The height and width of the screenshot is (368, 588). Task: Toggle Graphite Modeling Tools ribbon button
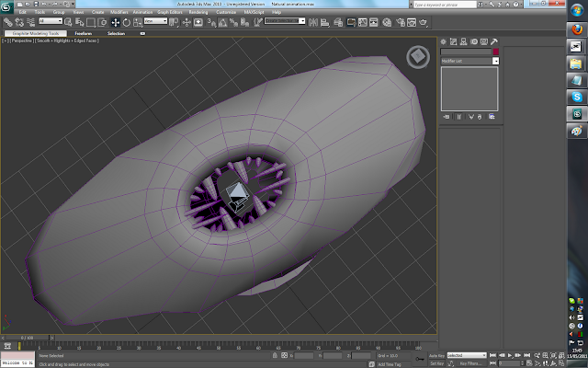[351, 22]
